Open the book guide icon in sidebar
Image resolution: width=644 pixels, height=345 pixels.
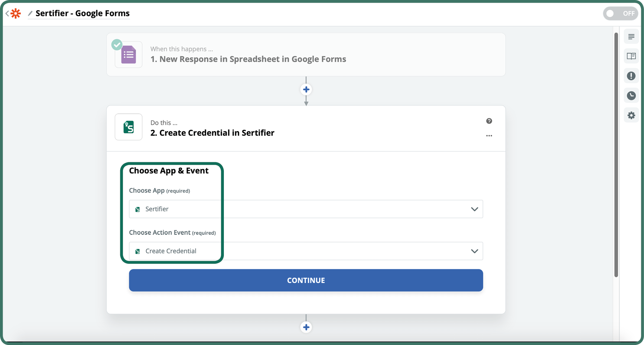coord(631,56)
